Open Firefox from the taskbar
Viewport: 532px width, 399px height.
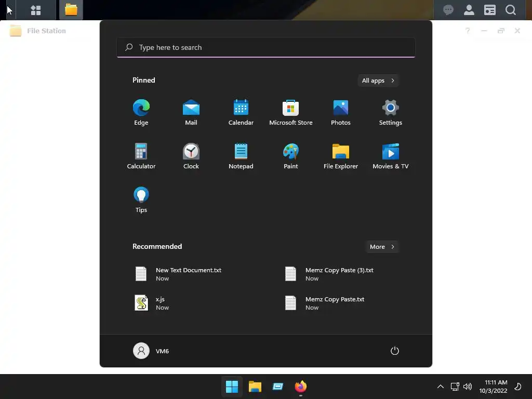[301, 387]
